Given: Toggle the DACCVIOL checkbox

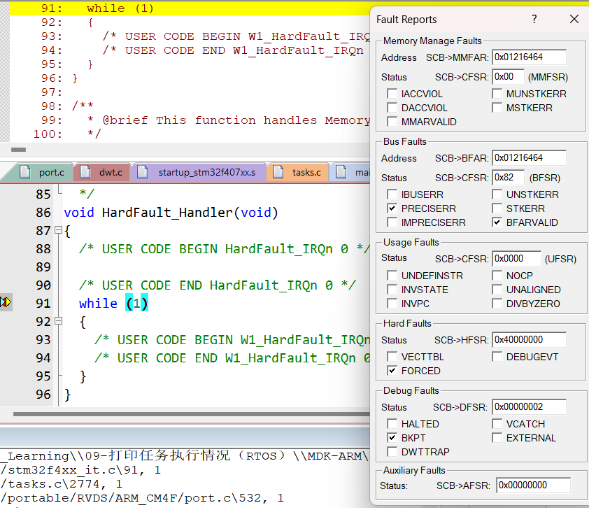Looking at the screenshot, I should 392,107.
